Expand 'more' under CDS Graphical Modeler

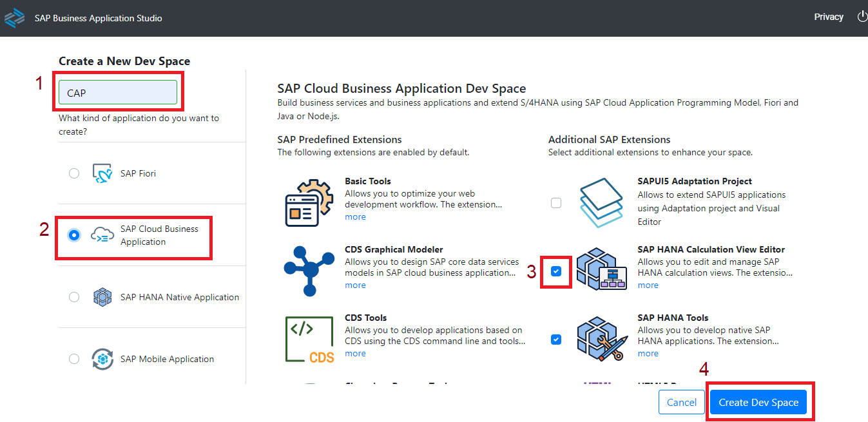coord(355,285)
